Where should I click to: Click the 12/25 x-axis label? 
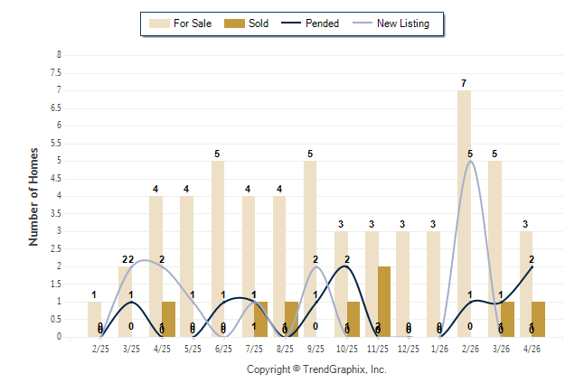pyautogui.click(x=409, y=349)
